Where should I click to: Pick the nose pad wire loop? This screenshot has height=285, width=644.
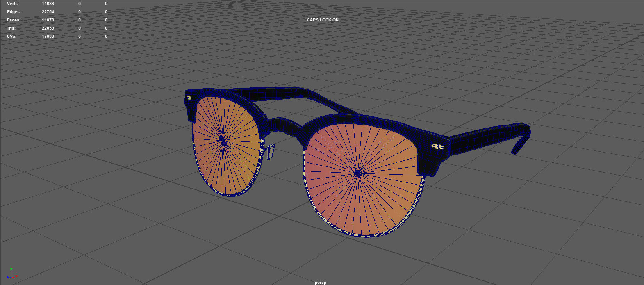[x=271, y=151]
